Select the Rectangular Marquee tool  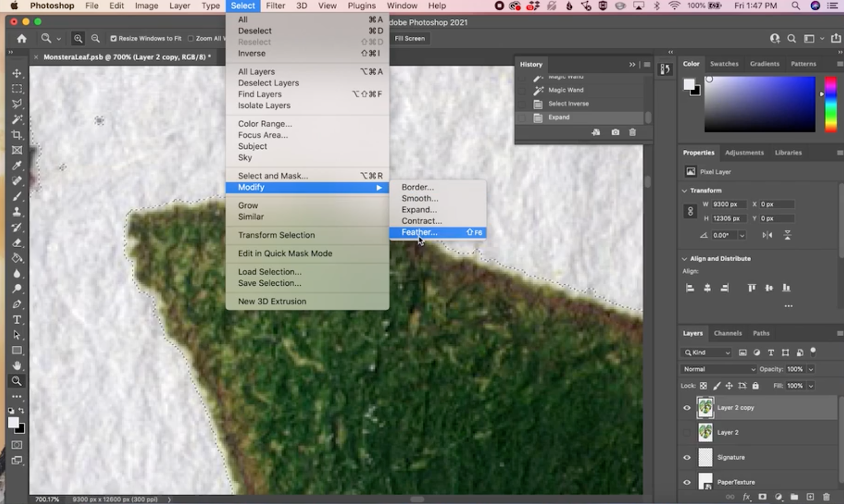(x=17, y=89)
